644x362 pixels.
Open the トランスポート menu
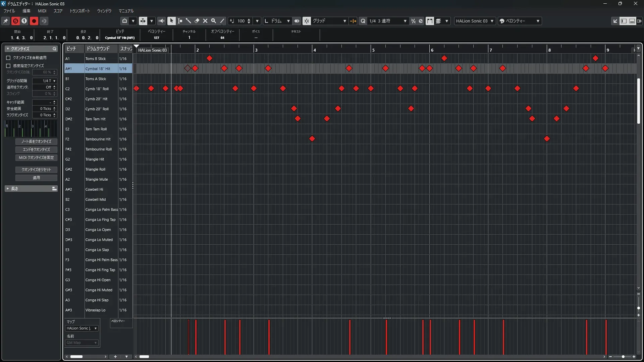tap(79, 11)
